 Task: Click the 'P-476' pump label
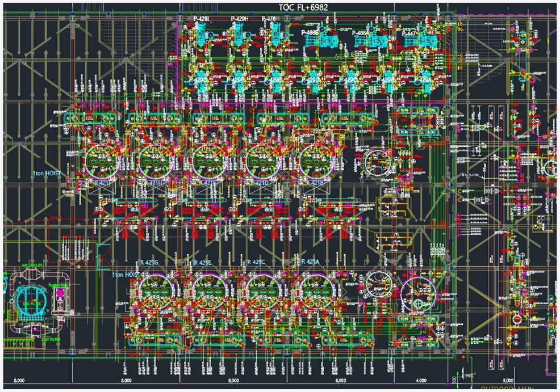269,19
